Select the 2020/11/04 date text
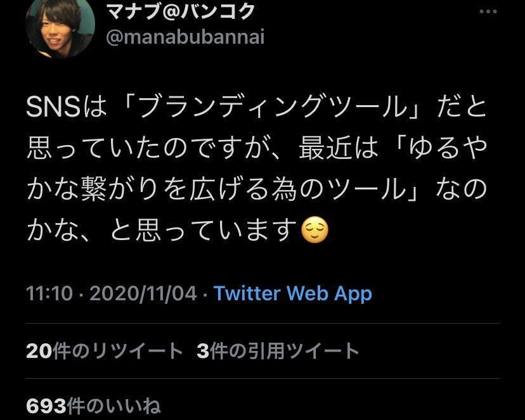The height and width of the screenshot is (420, 525). pos(143,293)
